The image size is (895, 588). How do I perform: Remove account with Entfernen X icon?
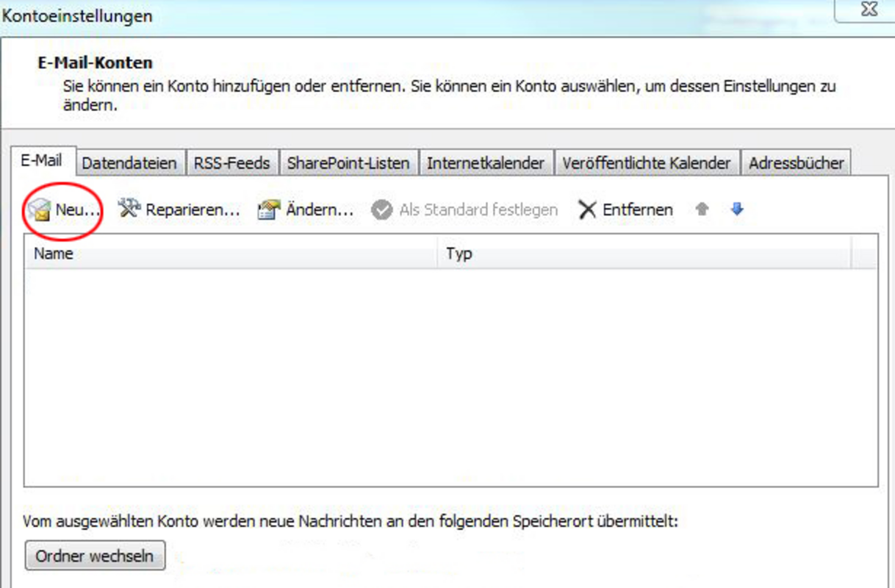(587, 210)
